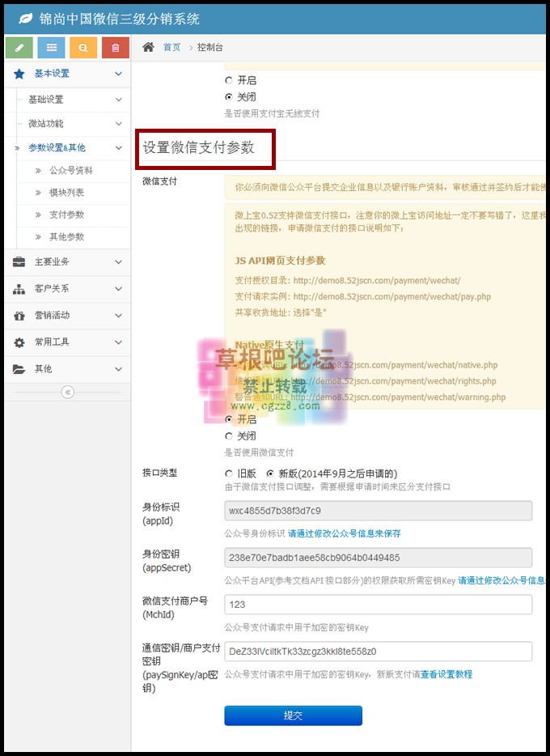The width and height of the screenshot is (550, 756).
Task: Click the gear icon beside 常用工具
Action: 19,342
